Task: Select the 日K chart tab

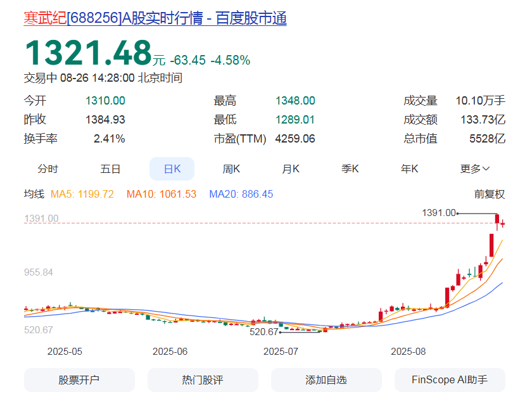Action: click(x=172, y=169)
